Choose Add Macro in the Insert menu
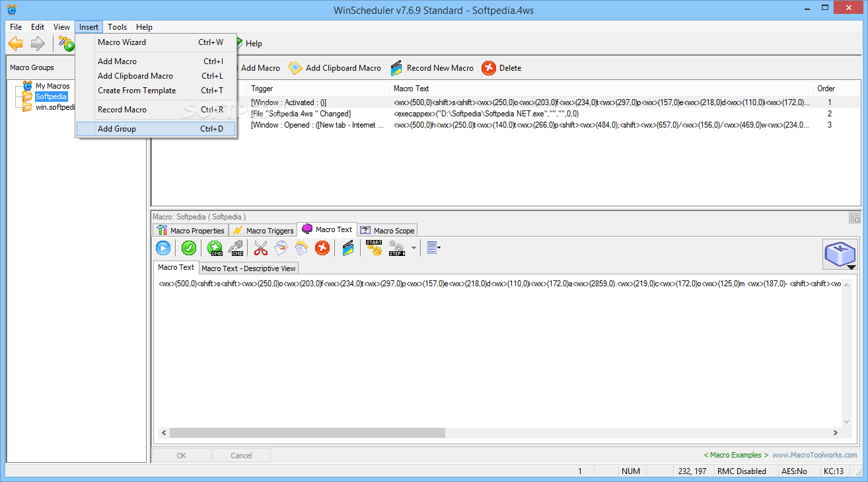868x482 pixels. (156, 61)
